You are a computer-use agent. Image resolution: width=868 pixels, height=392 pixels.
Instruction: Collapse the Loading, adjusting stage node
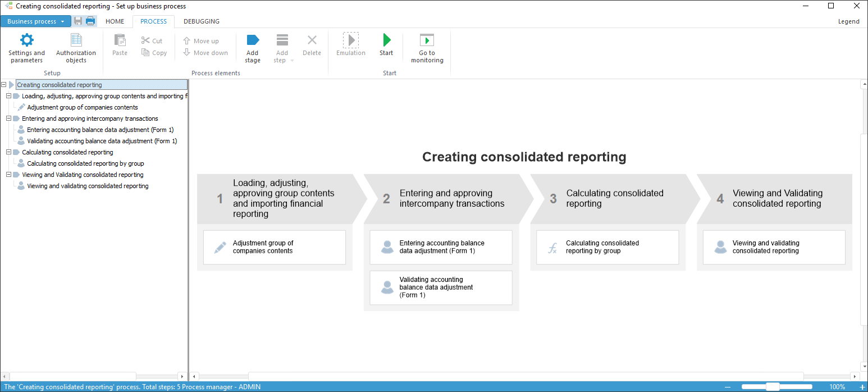click(x=8, y=96)
